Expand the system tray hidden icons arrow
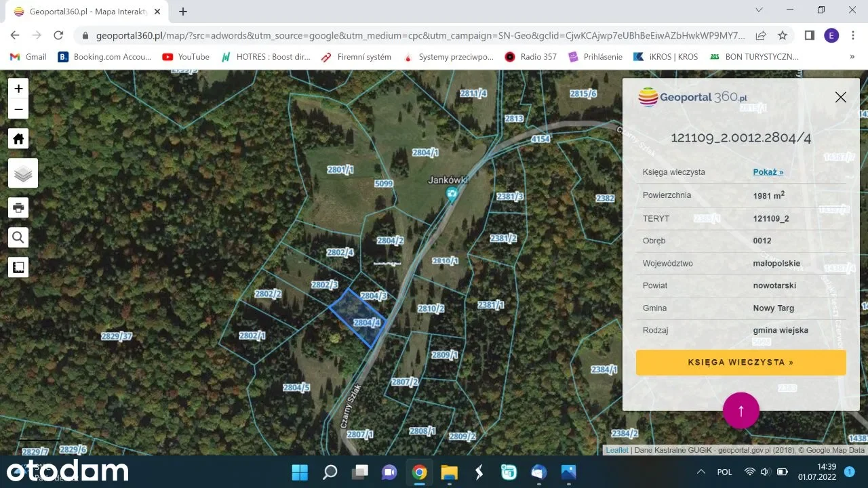Viewport: 868px width, 488px height. coord(701,472)
